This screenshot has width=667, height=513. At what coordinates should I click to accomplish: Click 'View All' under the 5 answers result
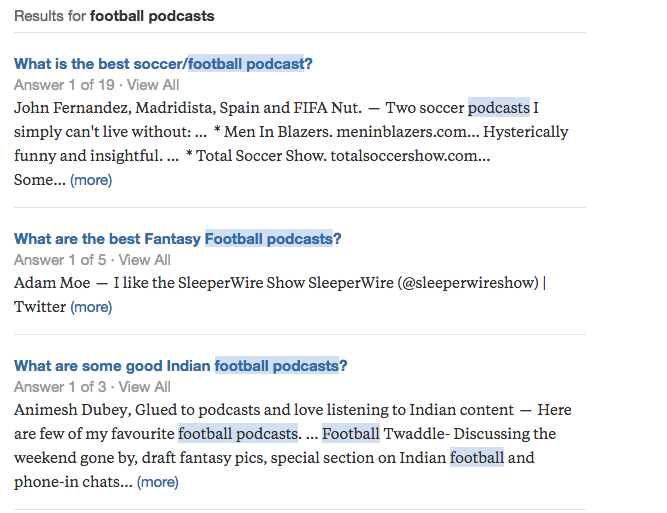(145, 260)
